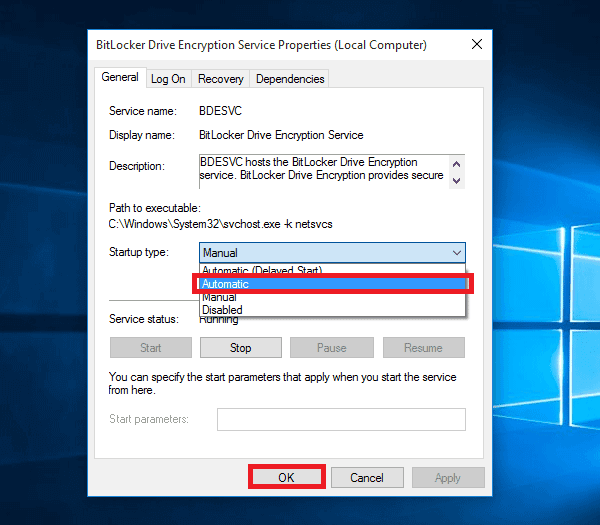Click the greyed Start button
This screenshot has height=525, width=600.
(151, 347)
